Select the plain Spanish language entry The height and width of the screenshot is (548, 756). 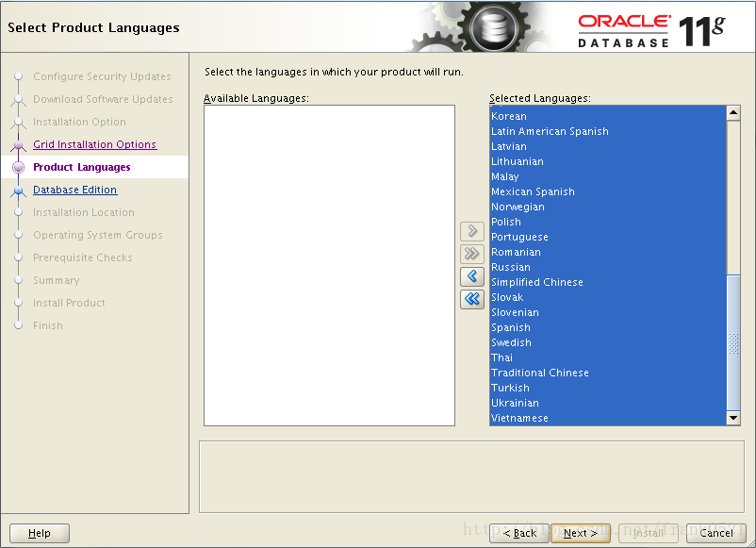pyautogui.click(x=608, y=327)
